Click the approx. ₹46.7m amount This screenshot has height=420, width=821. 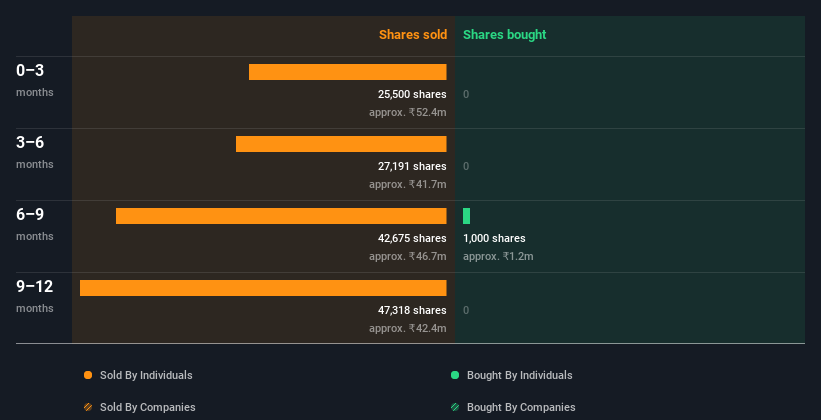pos(407,256)
